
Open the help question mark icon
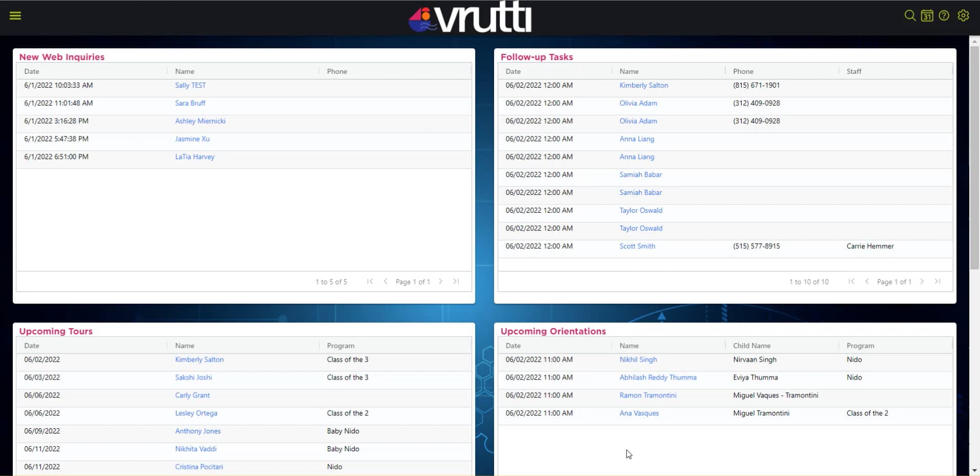point(945,15)
